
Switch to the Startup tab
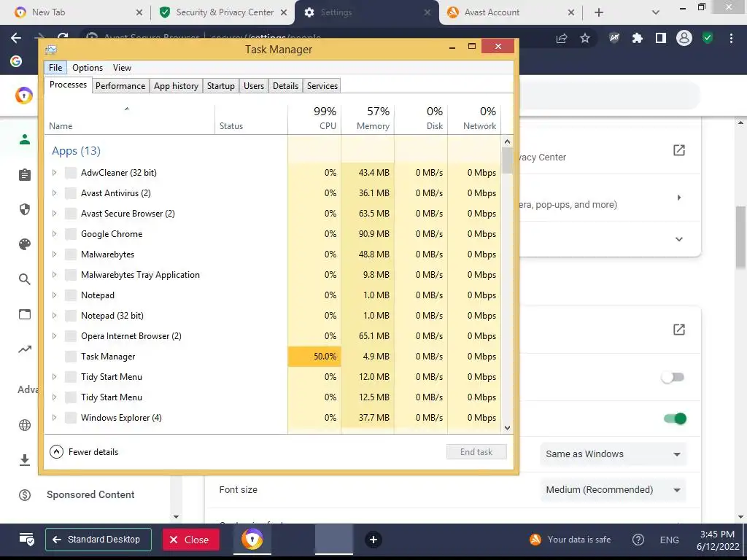pyautogui.click(x=220, y=86)
